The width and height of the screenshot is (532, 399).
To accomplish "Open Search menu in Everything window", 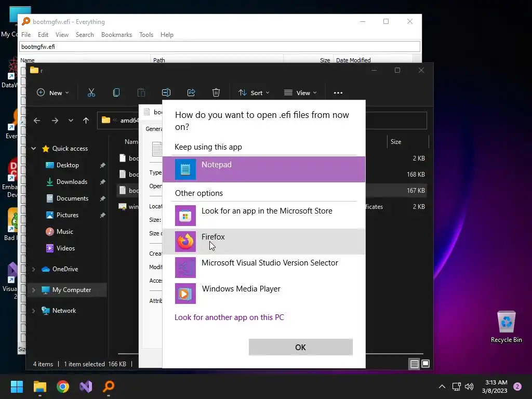I will pos(85,35).
